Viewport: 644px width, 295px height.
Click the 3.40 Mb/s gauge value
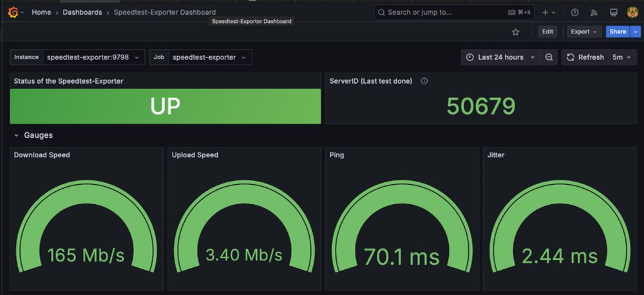tap(244, 255)
